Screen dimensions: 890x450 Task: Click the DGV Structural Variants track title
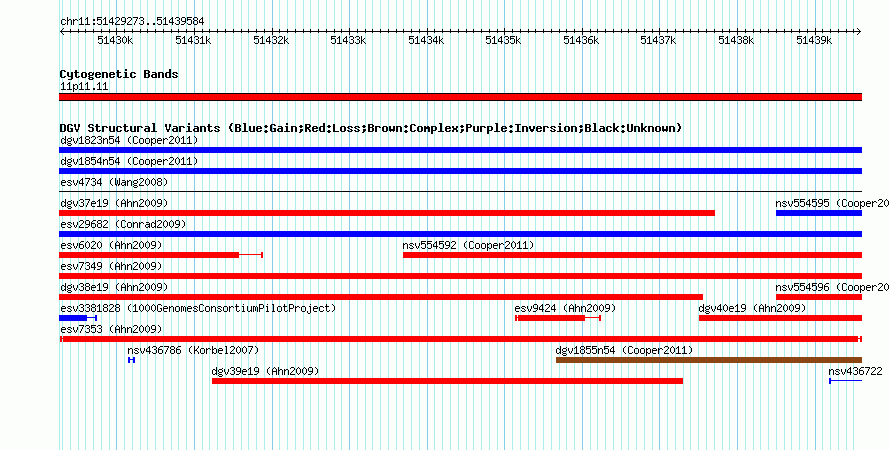coord(371,128)
